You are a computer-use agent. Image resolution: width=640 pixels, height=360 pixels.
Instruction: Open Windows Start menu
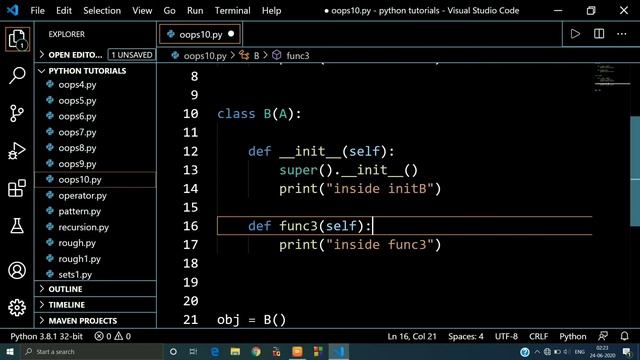point(10,351)
